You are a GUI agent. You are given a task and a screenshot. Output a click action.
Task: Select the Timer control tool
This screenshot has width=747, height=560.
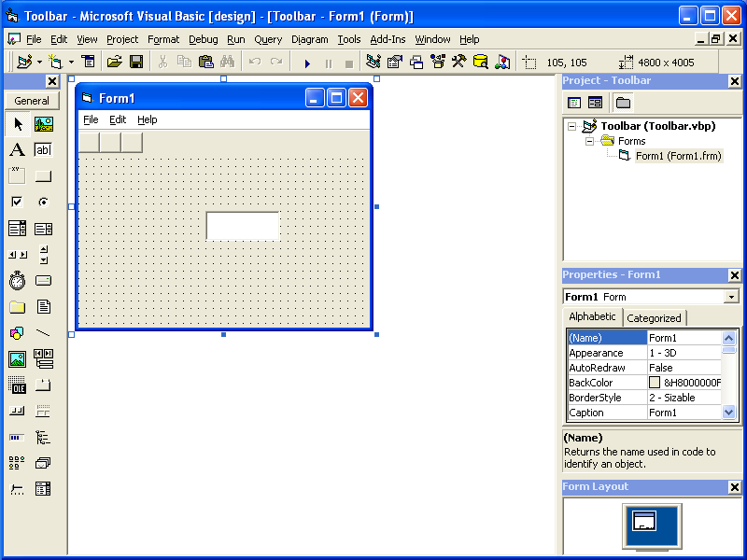[18, 281]
